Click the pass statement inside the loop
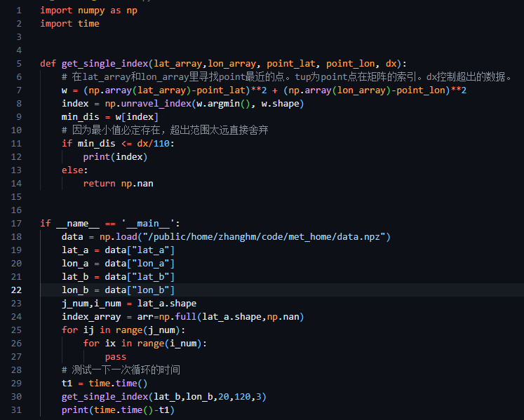Screen dimensions: 524x420 (115, 357)
